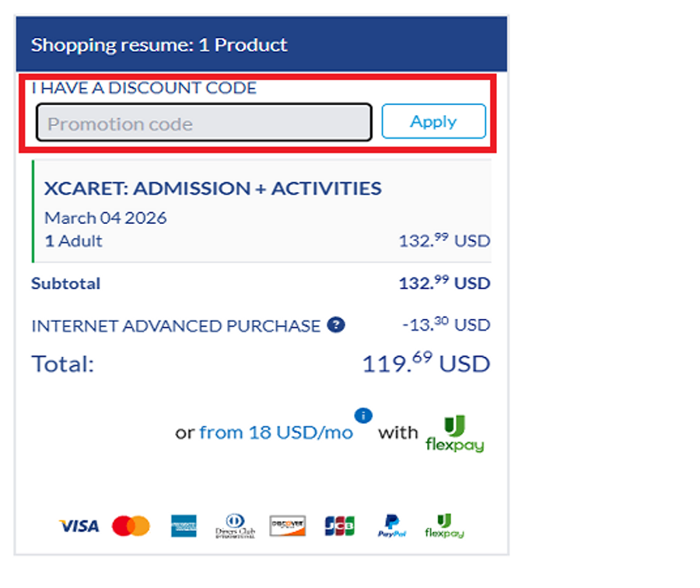Select the JCB card icon
This screenshot has height=588, width=700.
click(340, 527)
